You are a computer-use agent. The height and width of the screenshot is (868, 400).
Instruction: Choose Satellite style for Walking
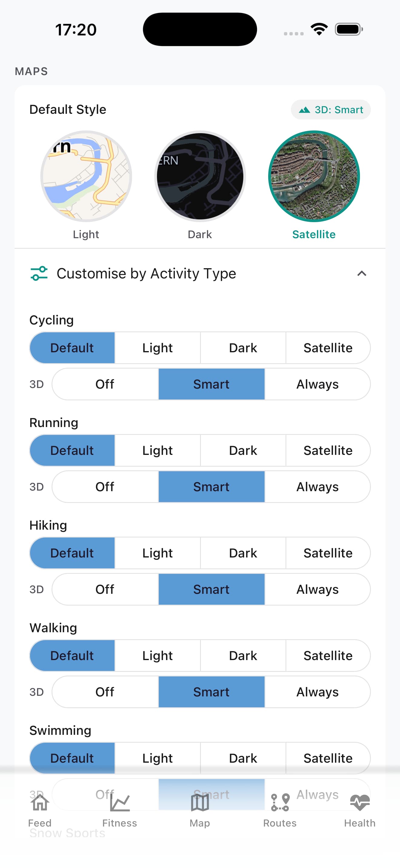(328, 656)
